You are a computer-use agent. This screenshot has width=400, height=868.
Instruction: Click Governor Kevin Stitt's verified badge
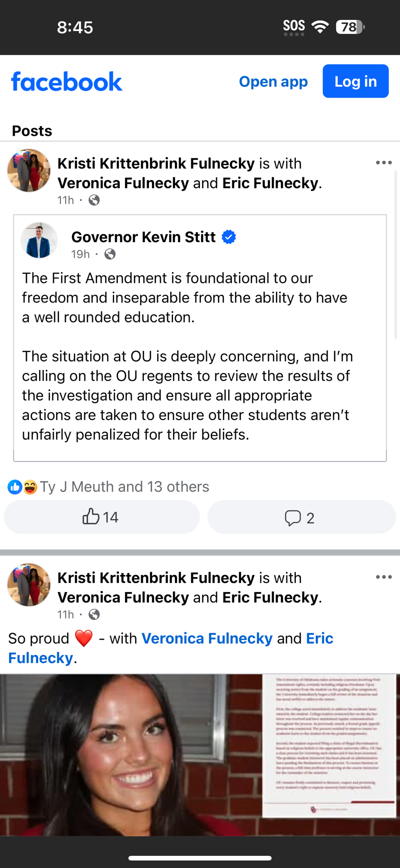pyautogui.click(x=229, y=237)
